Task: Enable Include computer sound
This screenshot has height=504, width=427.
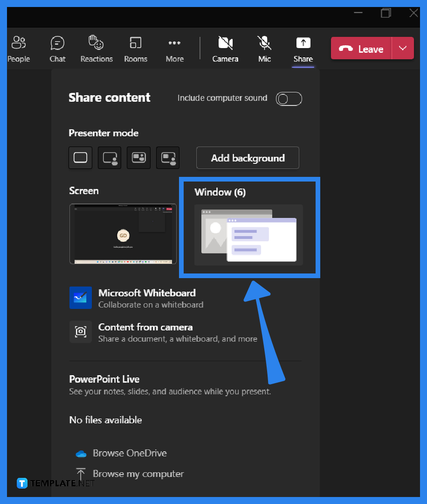Action: [289, 98]
